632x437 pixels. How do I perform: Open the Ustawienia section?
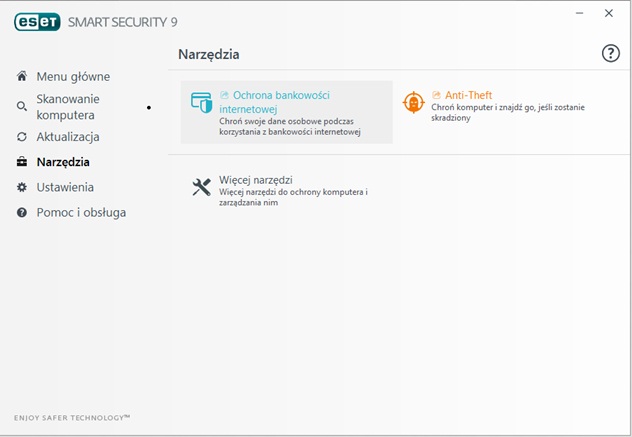click(65, 187)
